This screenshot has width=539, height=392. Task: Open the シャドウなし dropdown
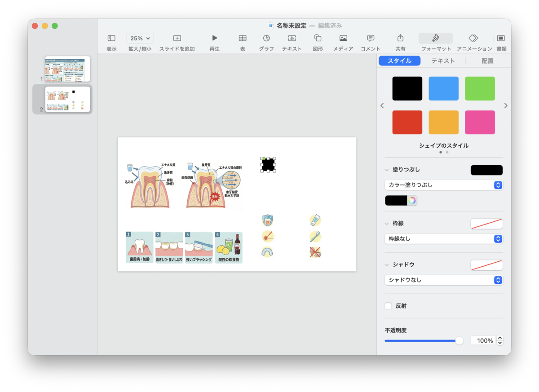pos(444,280)
